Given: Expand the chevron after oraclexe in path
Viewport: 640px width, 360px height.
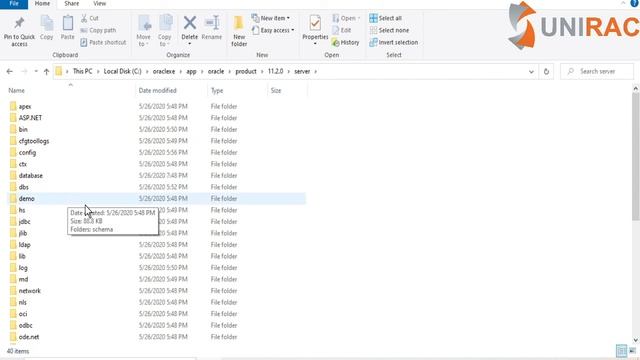Looking at the screenshot, I should coord(181,71).
